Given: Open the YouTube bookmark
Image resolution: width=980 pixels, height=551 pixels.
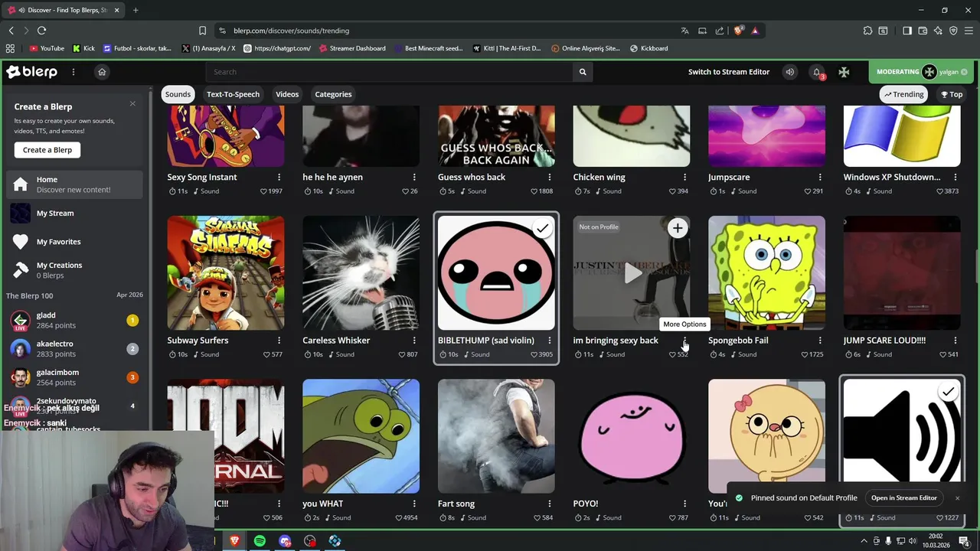Looking at the screenshot, I should coord(47,48).
